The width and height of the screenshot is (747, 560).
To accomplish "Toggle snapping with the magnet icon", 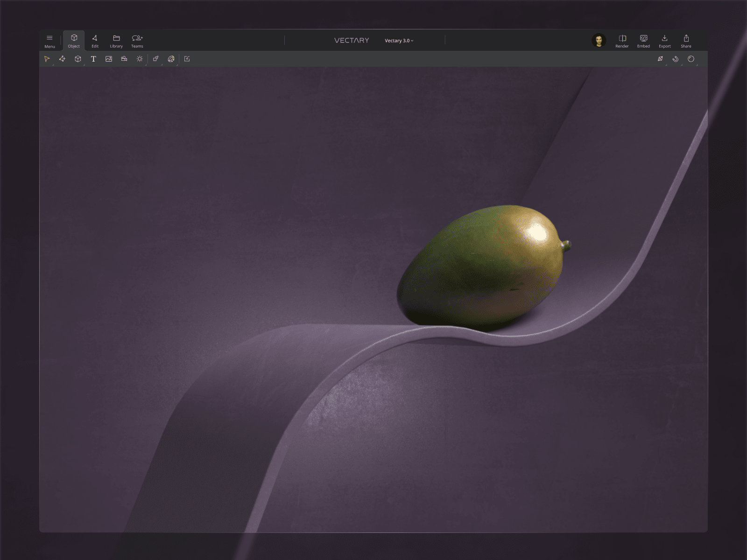I will [675, 59].
